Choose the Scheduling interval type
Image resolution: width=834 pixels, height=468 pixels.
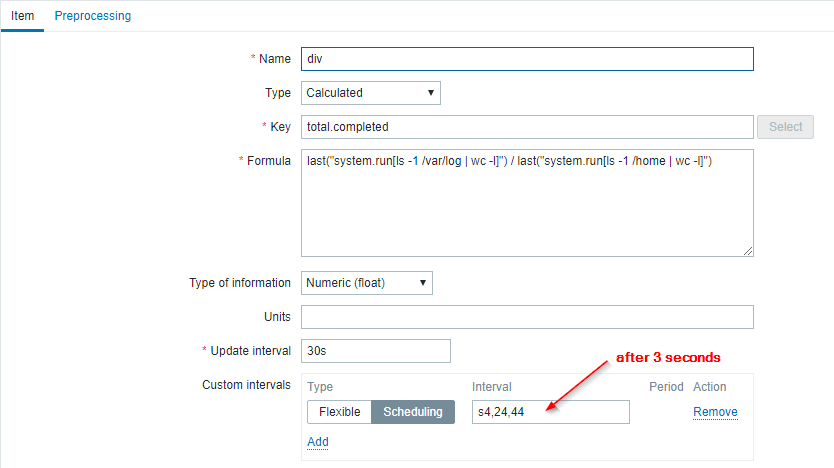[413, 412]
